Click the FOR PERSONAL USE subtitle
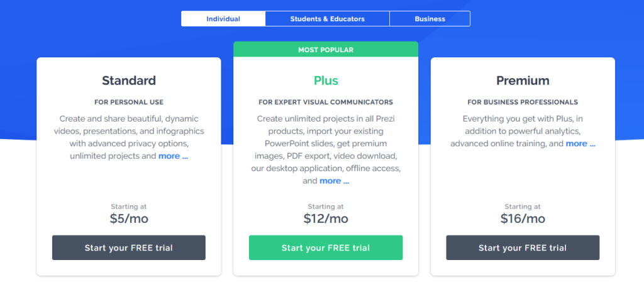This screenshot has width=644, height=289. click(x=128, y=102)
